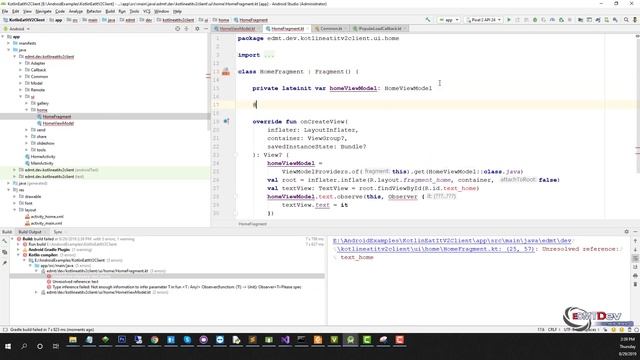Click the override gutter icon beside onCreateView
Viewport: 640px width, 360px height.
226,121
